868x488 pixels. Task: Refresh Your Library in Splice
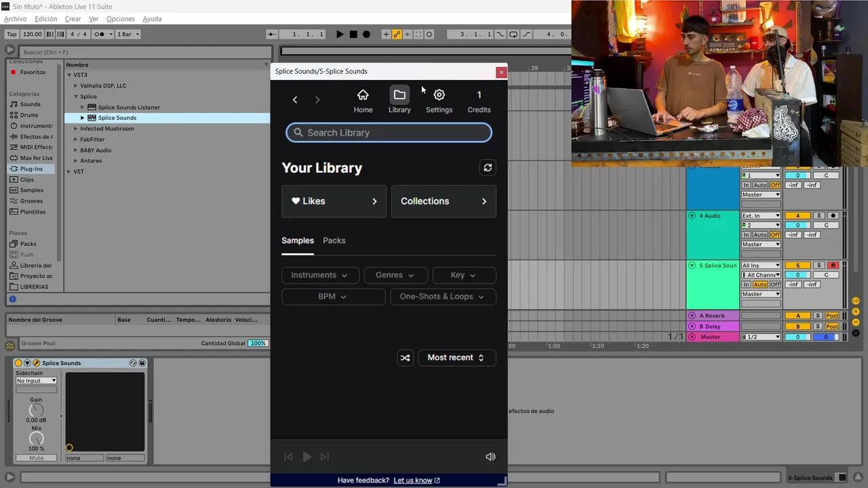pyautogui.click(x=488, y=167)
